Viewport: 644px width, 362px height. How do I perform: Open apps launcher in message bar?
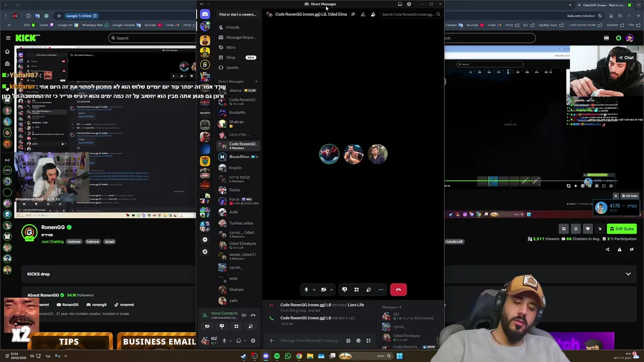[368, 341]
